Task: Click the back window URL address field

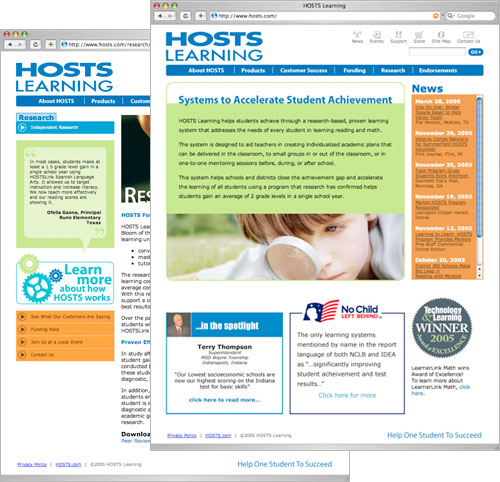Action: tap(106, 44)
